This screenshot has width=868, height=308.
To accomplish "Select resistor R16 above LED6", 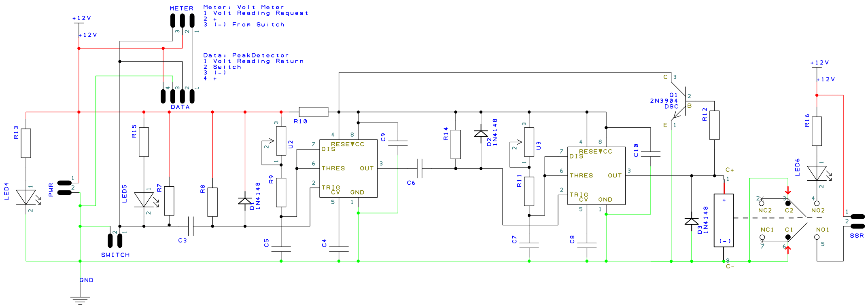I will [x=817, y=131].
